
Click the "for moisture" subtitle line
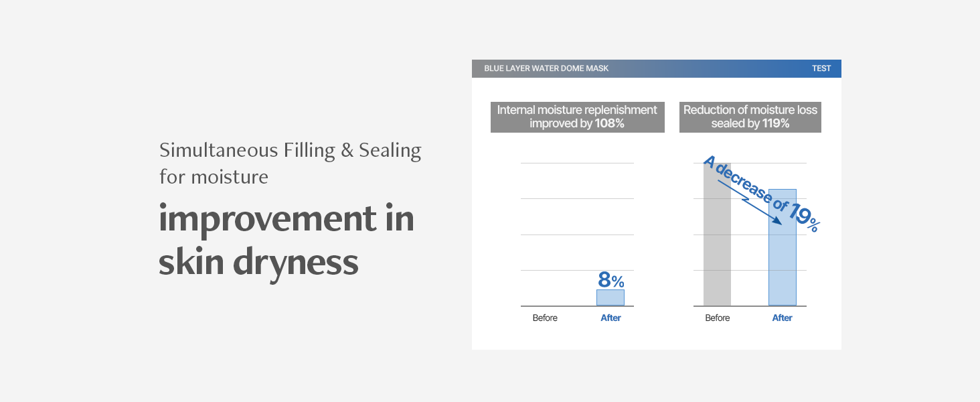click(x=214, y=177)
